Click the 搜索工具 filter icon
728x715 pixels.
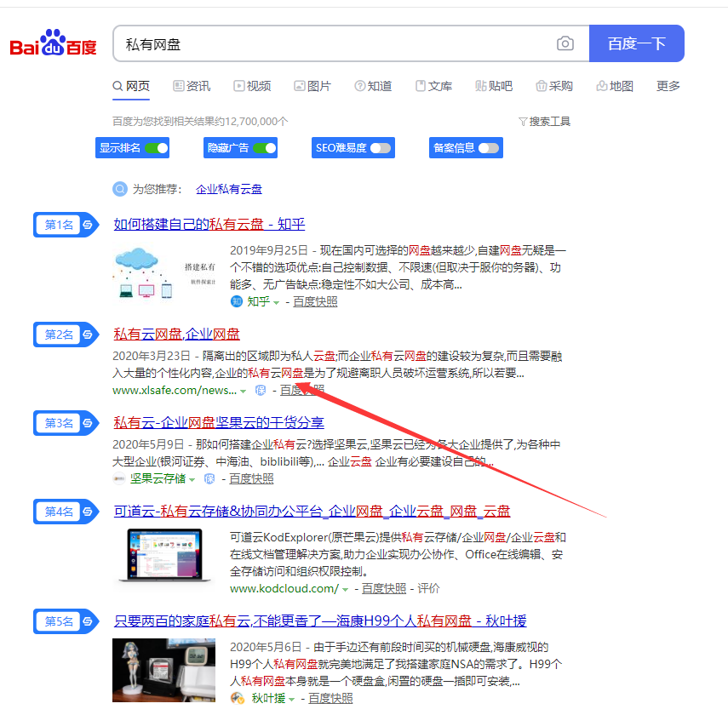click(523, 122)
